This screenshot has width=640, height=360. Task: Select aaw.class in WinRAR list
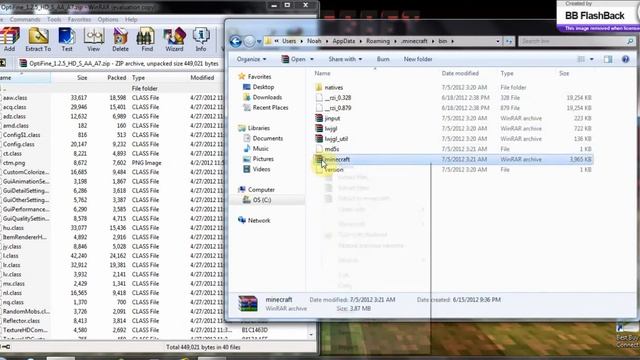tap(15, 98)
